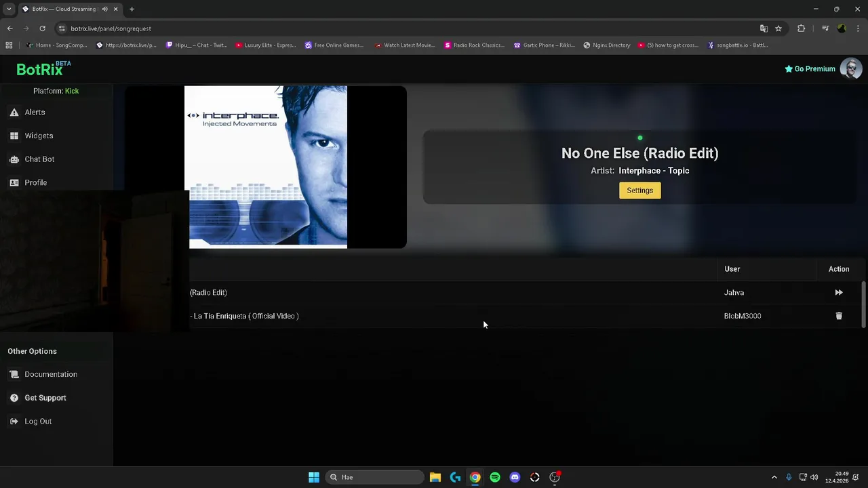868x488 pixels.
Task: Open the yellow Settings button
Action: click(639, 190)
